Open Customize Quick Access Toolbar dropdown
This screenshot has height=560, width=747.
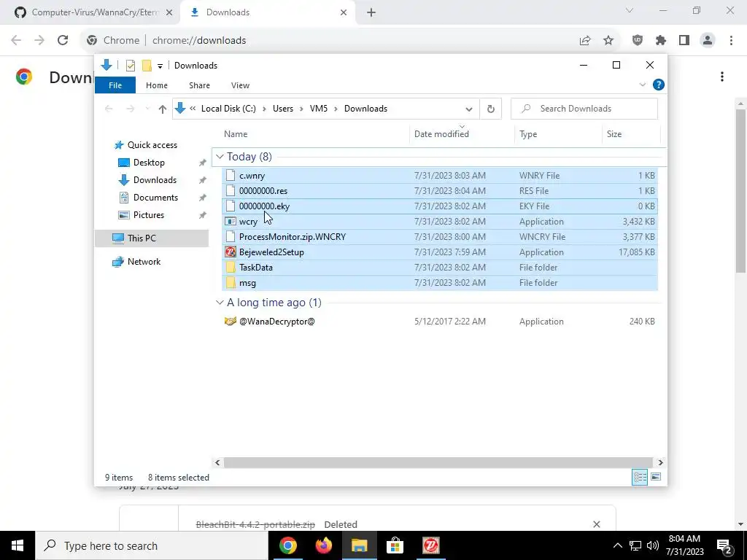pyautogui.click(x=160, y=66)
